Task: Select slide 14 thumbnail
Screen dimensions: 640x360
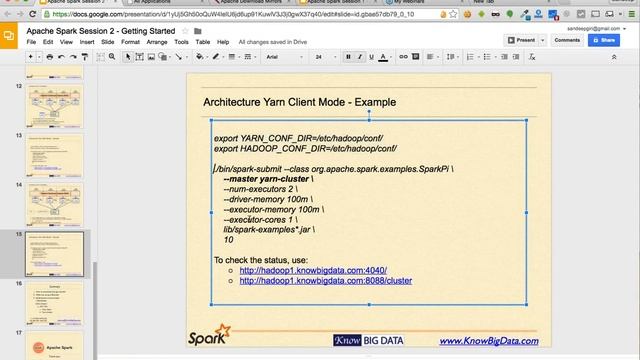Action: click(x=55, y=205)
